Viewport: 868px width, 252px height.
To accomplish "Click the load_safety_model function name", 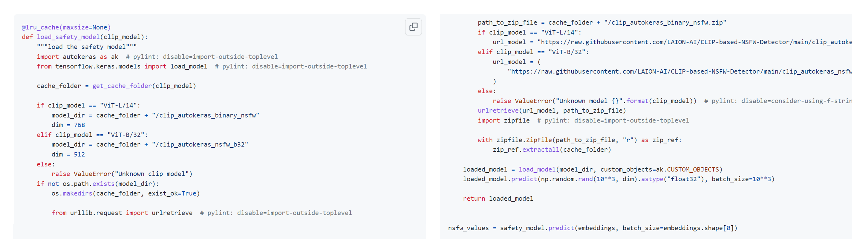I will pyautogui.click(x=68, y=37).
